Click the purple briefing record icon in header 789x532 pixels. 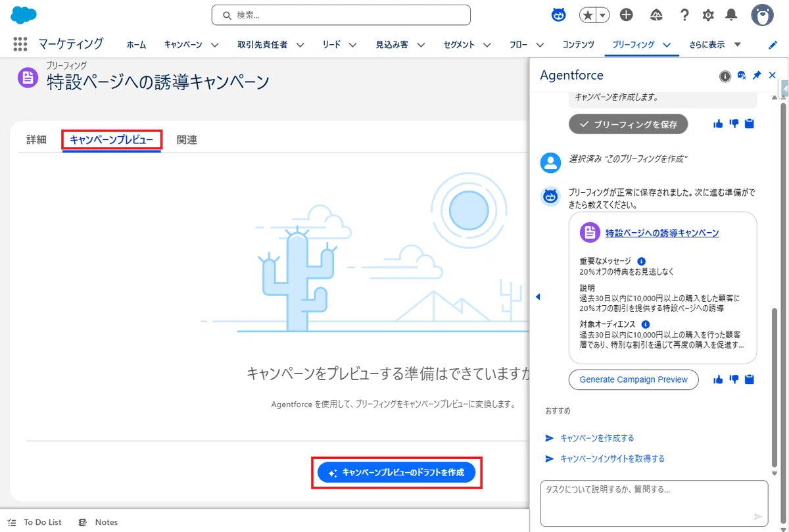(28, 77)
